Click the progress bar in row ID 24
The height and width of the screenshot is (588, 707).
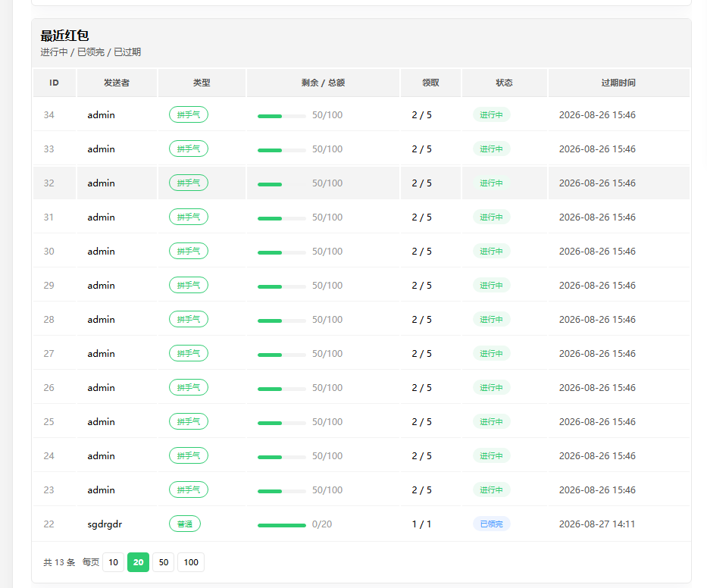282,457
